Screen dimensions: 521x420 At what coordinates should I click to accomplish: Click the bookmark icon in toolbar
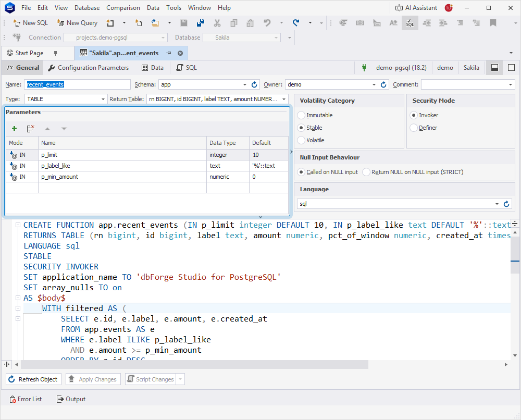pos(493,23)
